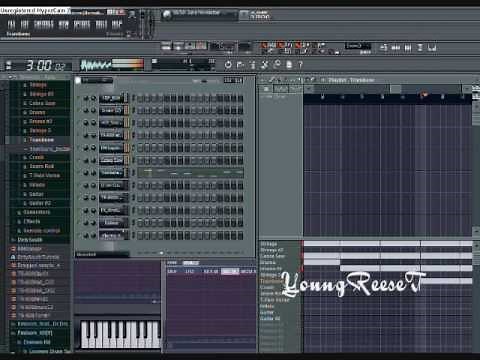The height and width of the screenshot is (360, 480).
Task: Show the browser via shortcut icon
Action: [420, 48]
